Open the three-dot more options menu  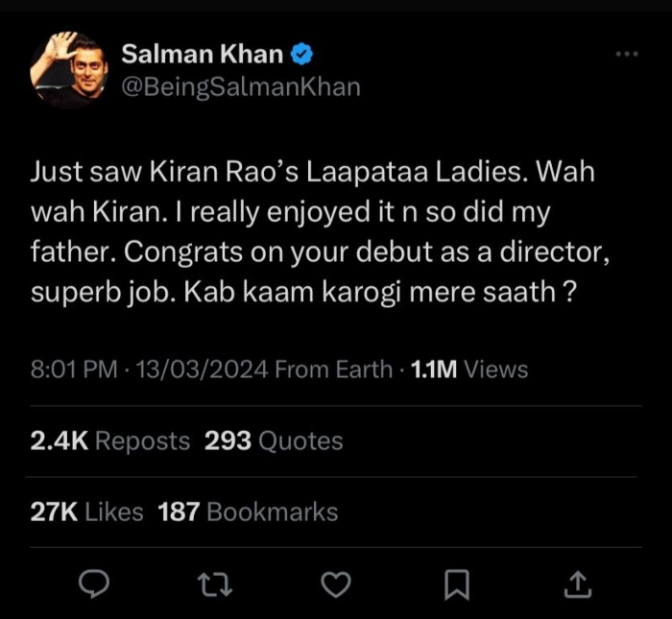click(x=627, y=54)
